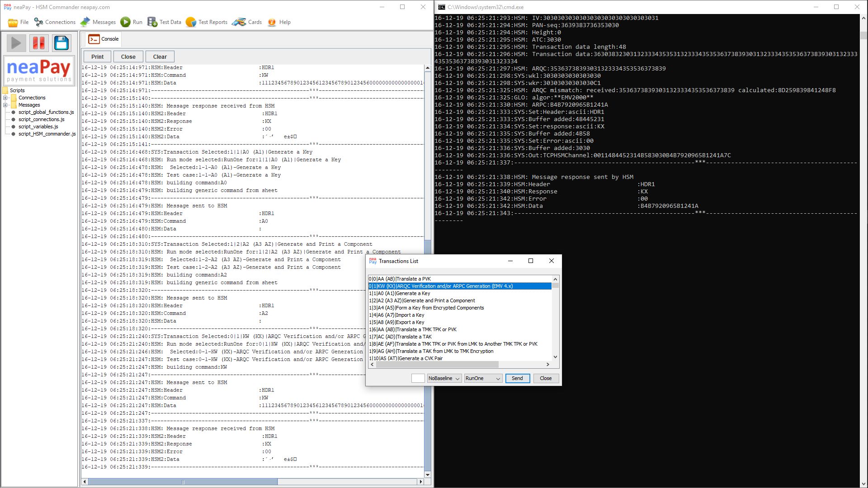868x488 pixels.
Task: Click the Send button in Transactions List
Action: [517, 378]
